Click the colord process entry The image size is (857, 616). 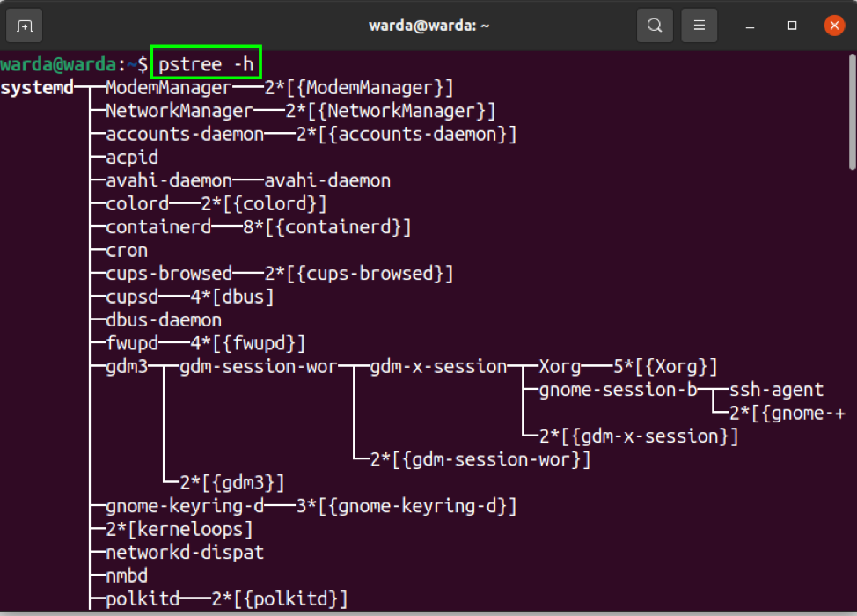(x=137, y=204)
